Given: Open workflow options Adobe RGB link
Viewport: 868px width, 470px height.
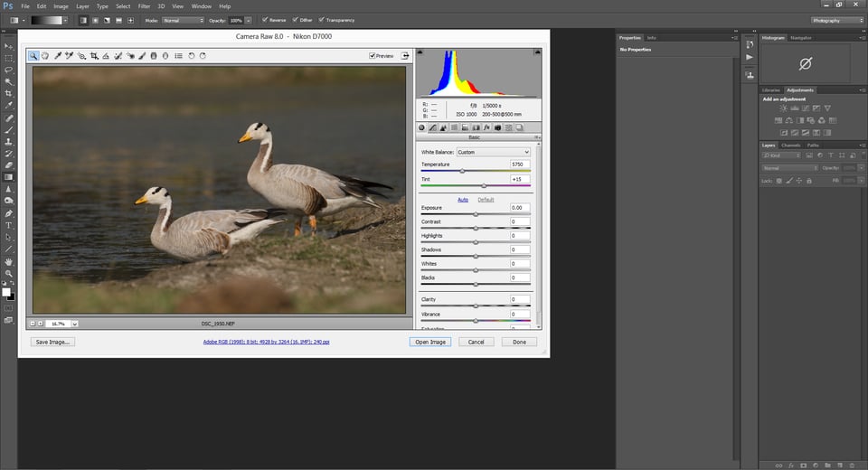Looking at the screenshot, I should 266,342.
